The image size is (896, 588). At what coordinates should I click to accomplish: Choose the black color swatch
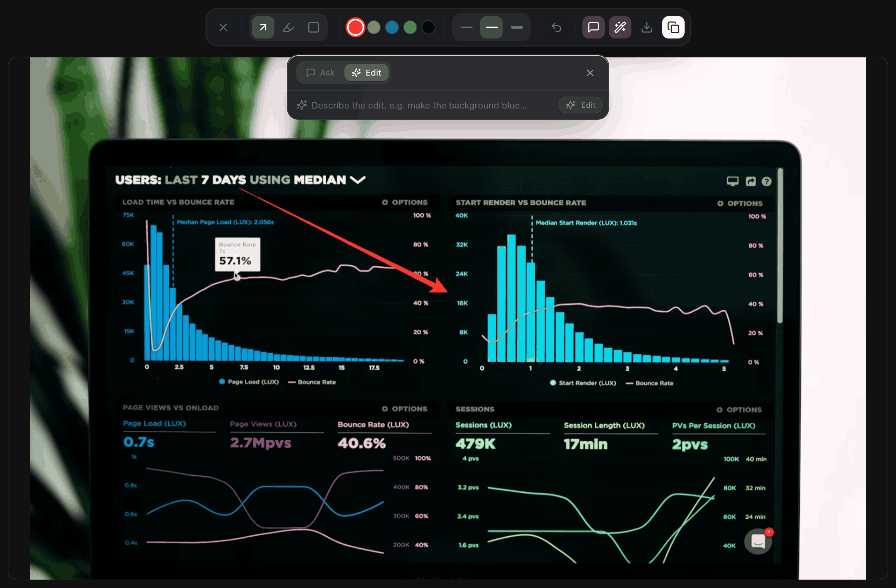428,28
